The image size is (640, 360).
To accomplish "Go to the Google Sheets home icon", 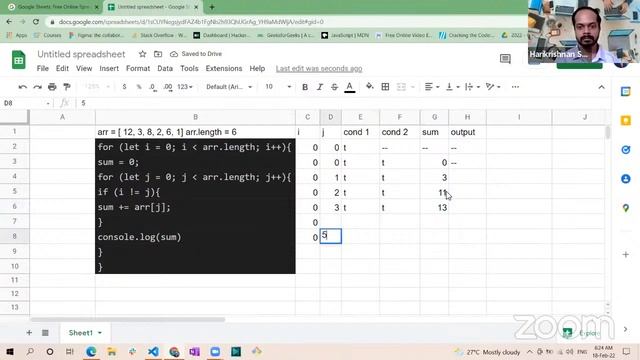I will click(x=18, y=60).
